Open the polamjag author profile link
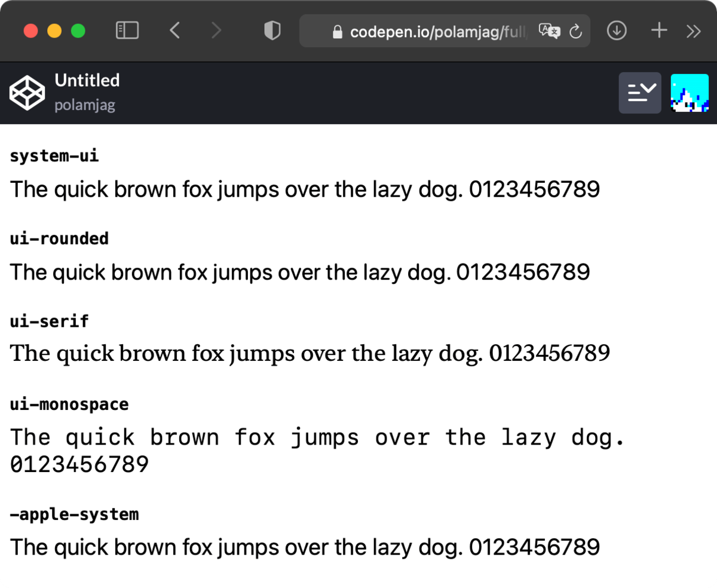717x588 pixels. click(x=85, y=106)
